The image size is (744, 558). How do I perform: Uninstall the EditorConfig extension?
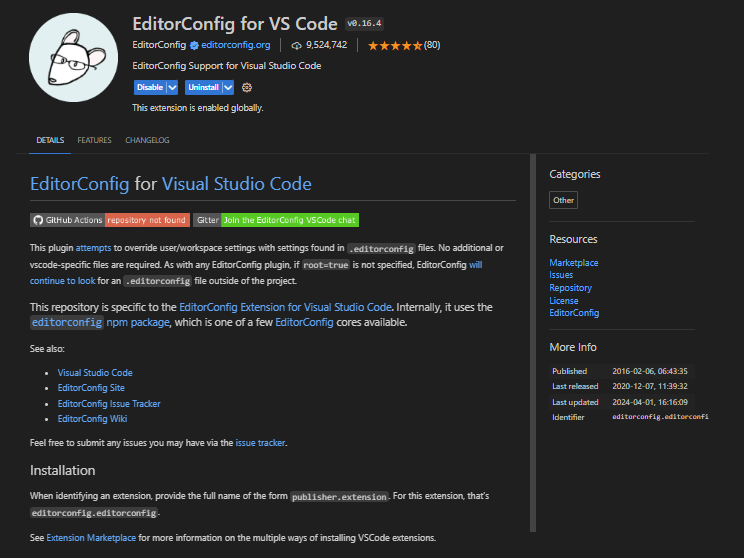pyautogui.click(x=203, y=87)
